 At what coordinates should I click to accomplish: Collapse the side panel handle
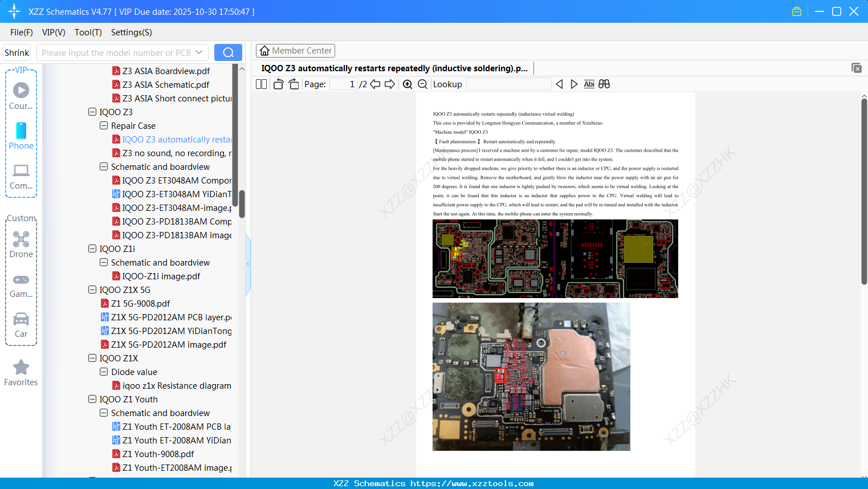248,263
